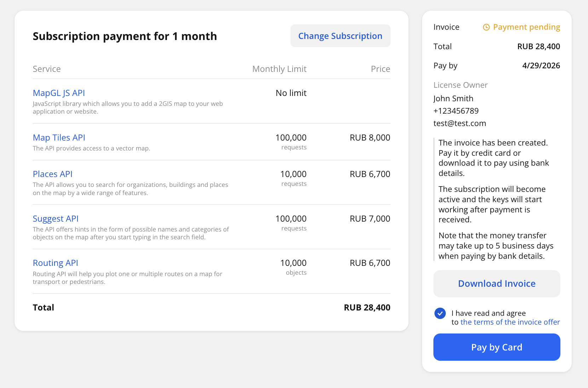Click the Service column header
This screenshot has width=588, height=388.
pyautogui.click(x=47, y=69)
